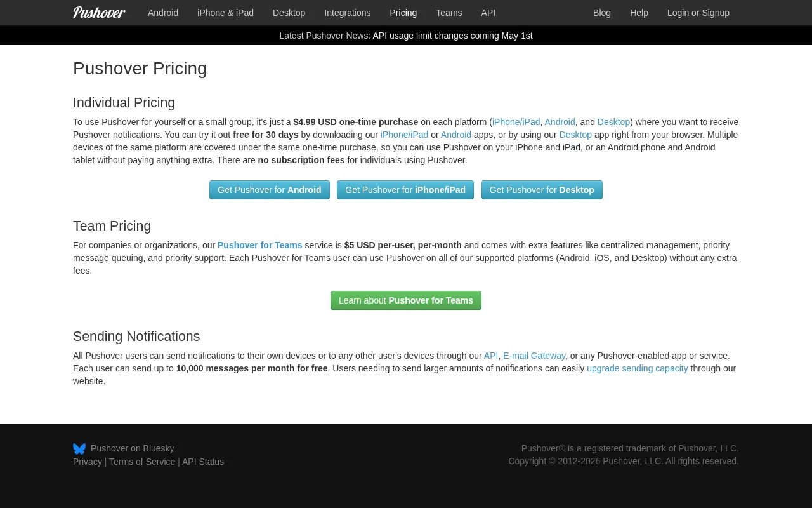Click the Team Pricing heading
The height and width of the screenshot is (508, 812).
112,226
